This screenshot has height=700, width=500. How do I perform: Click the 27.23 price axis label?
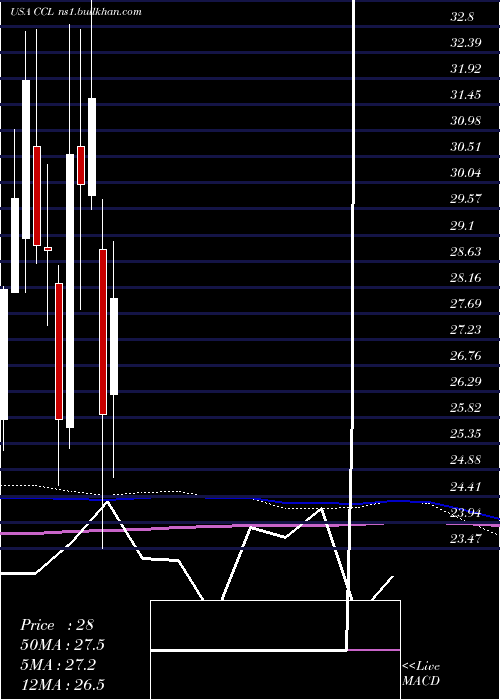tap(466, 329)
